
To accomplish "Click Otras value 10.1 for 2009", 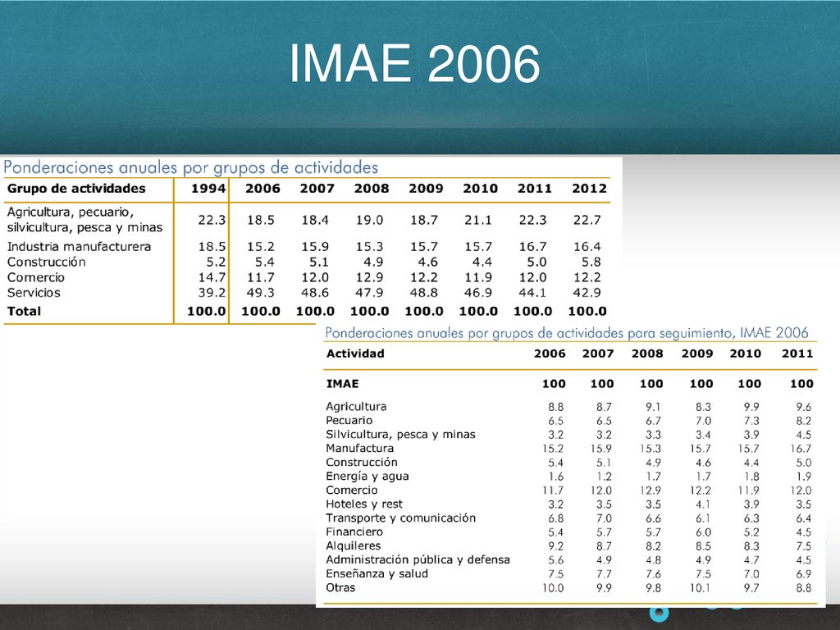I will (700, 588).
